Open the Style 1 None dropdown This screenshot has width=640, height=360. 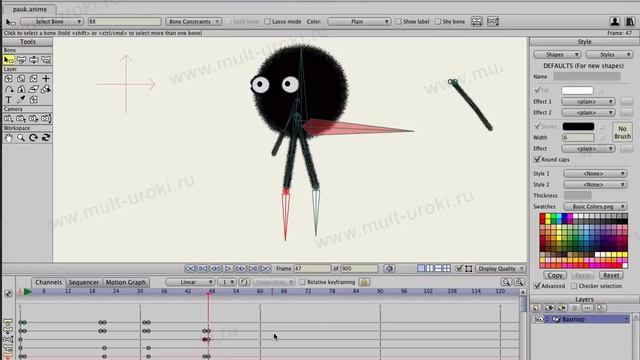[595, 173]
